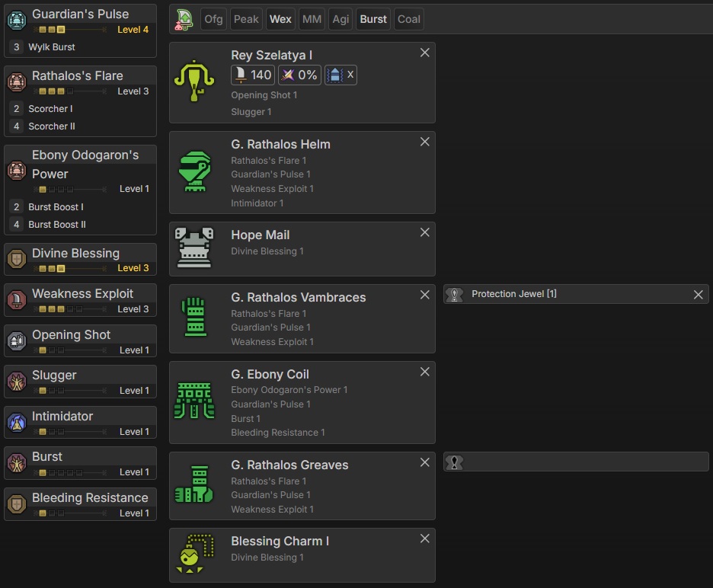Screen dimensions: 713x588
Task: Click the G. Rathalos Helm icon
Action: tap(195, 171)
